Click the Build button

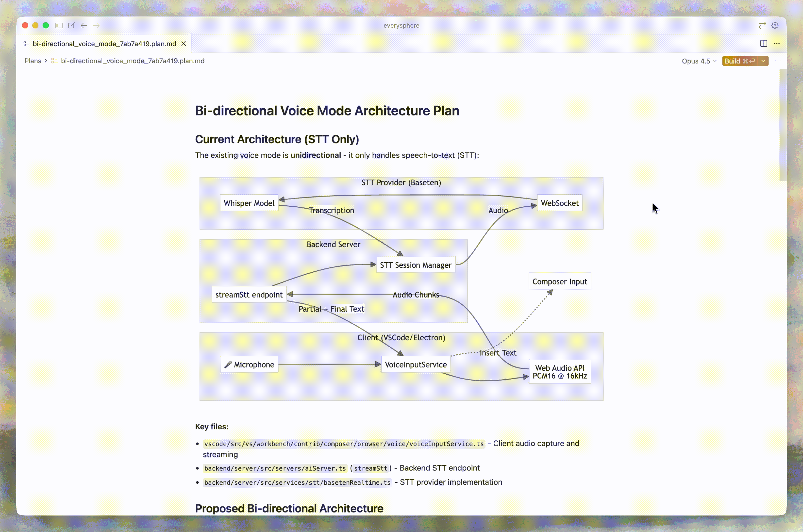click(740, 61)
